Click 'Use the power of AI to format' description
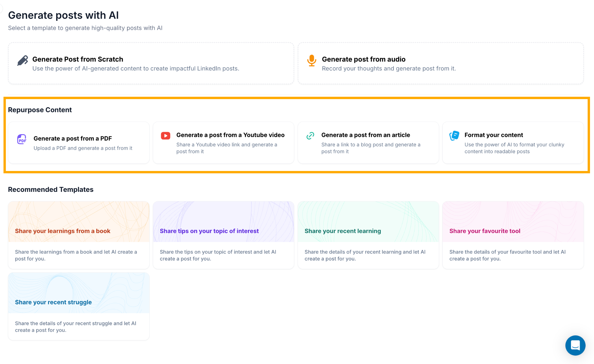 515,148
